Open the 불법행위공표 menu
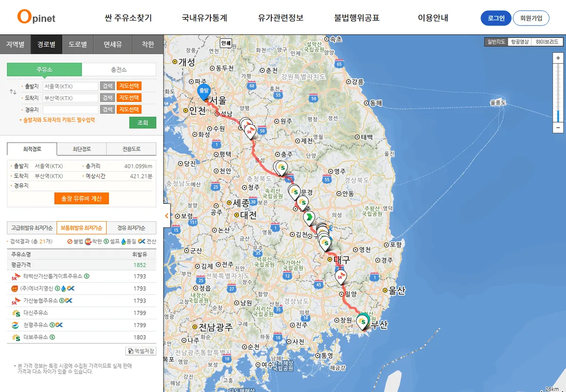566x392 pixels. coord(357,18)
